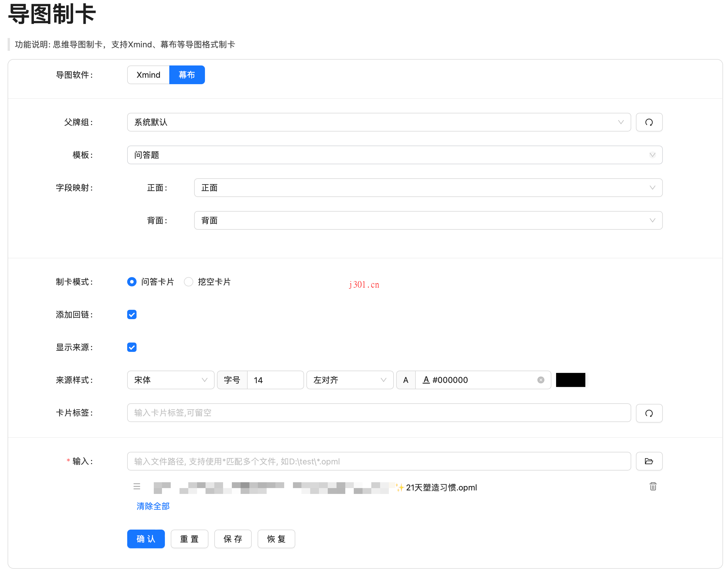Click the drag handle of the file row
728x574 pixels.
(x=137, y=486)
